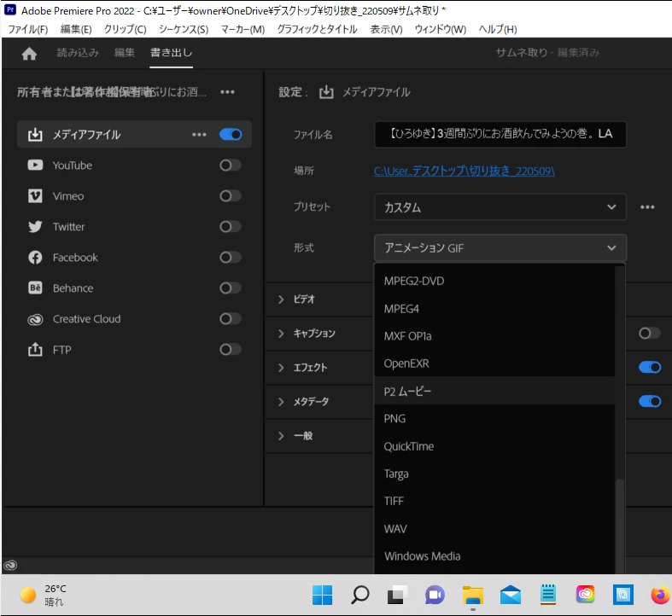Image resolution: width=672 pixels, height=616 pixels.
Task: Open Creative Cloud app from taskbar
Action: point(586,595)
